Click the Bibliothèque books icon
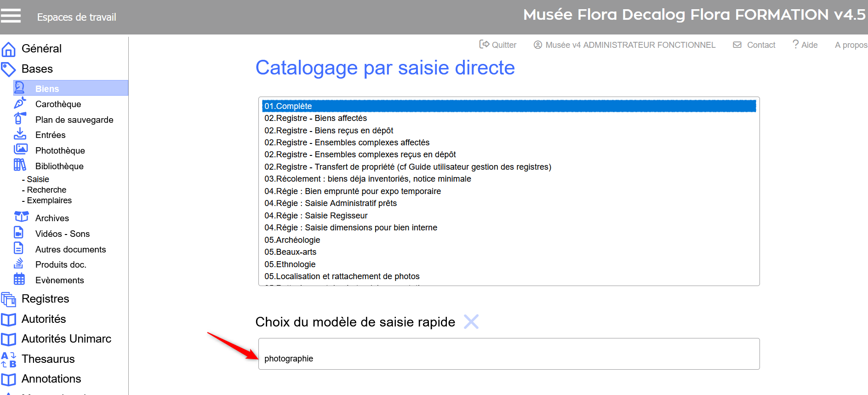 [20, 165]
